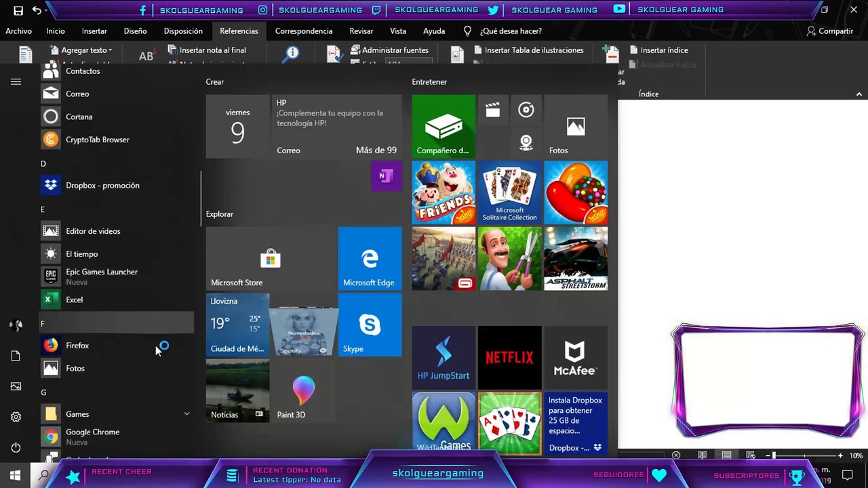Open the Disposición tab
Screen dimensions: 868x488
183,31
